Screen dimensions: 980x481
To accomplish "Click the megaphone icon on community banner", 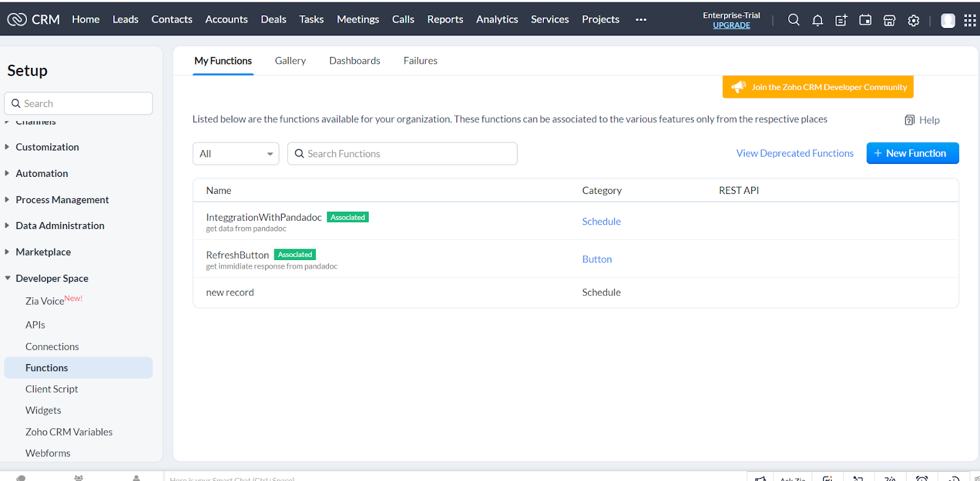I will (739, 87).
